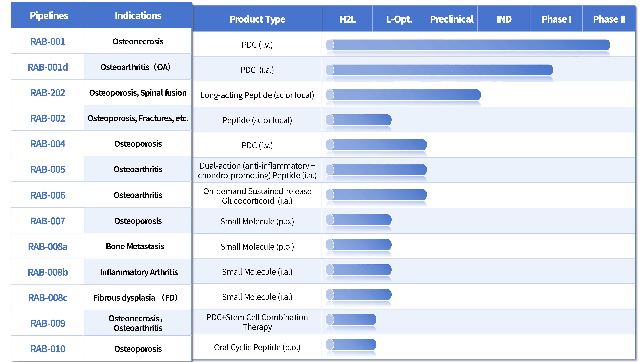Click the Osteoporosis, Spinal fusion indication
The height and width of the screenshot is (362, 644).
pos(138,93)
